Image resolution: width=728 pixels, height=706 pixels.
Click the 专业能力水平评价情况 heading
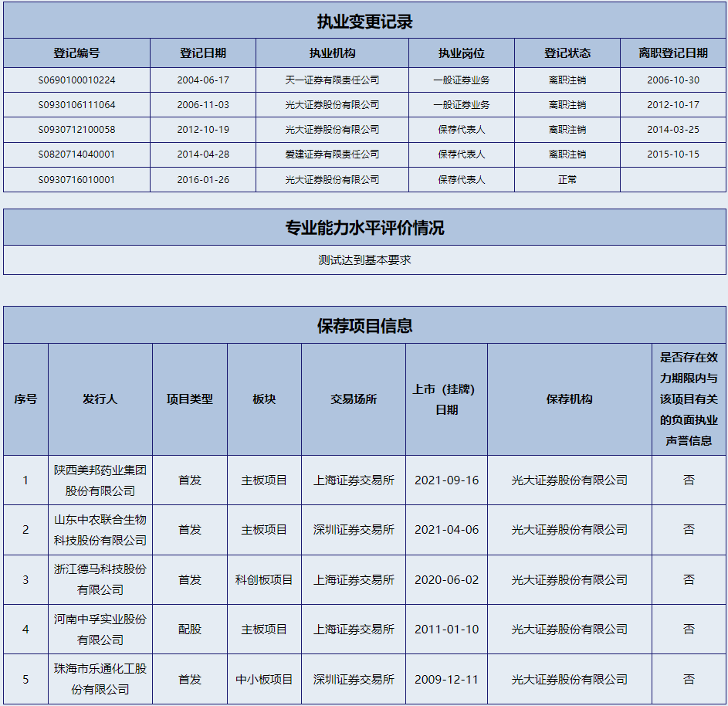coord(364,228)
